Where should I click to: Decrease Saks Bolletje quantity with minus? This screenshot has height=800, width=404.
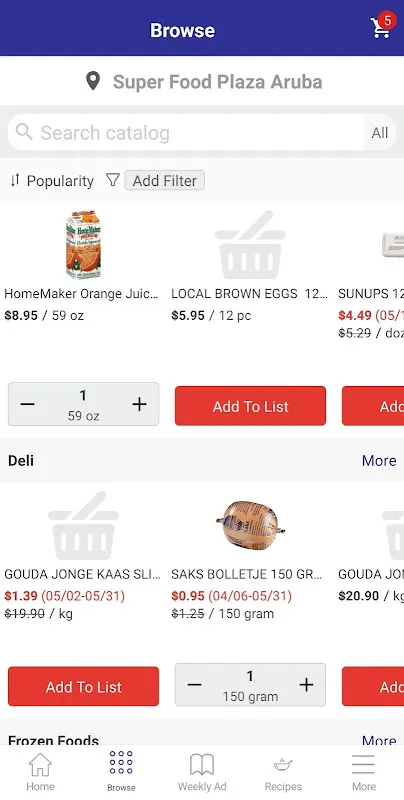[194, 685]
